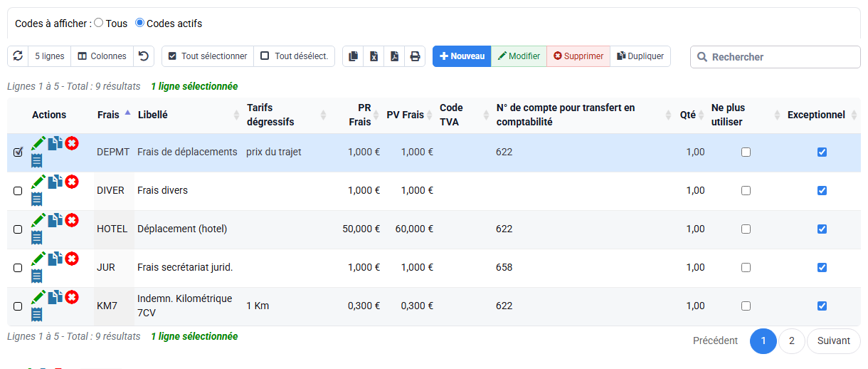Click the Précédent pagination button

point(715,341)
